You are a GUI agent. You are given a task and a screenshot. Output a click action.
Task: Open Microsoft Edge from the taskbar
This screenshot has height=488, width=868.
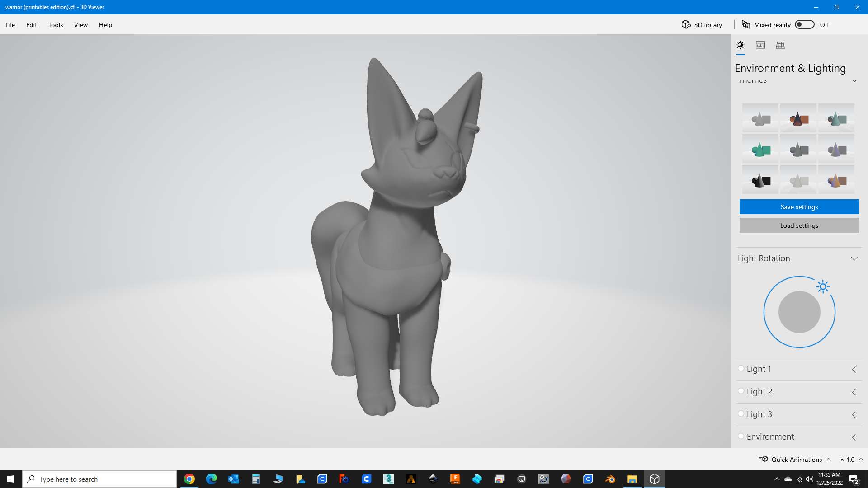point(212,479)
